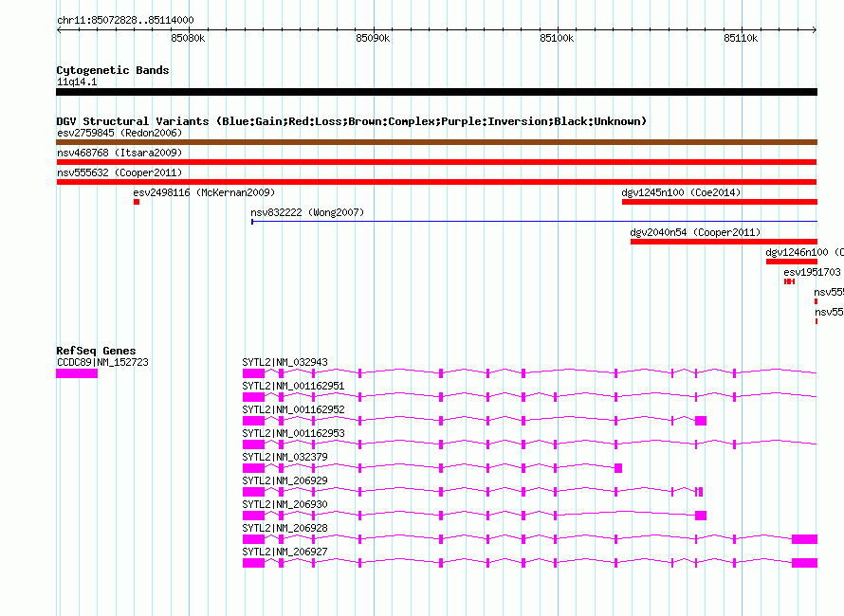Open the SYTL2|NM_001162951 transcript label
844x616 pixels.
(293, 386)
